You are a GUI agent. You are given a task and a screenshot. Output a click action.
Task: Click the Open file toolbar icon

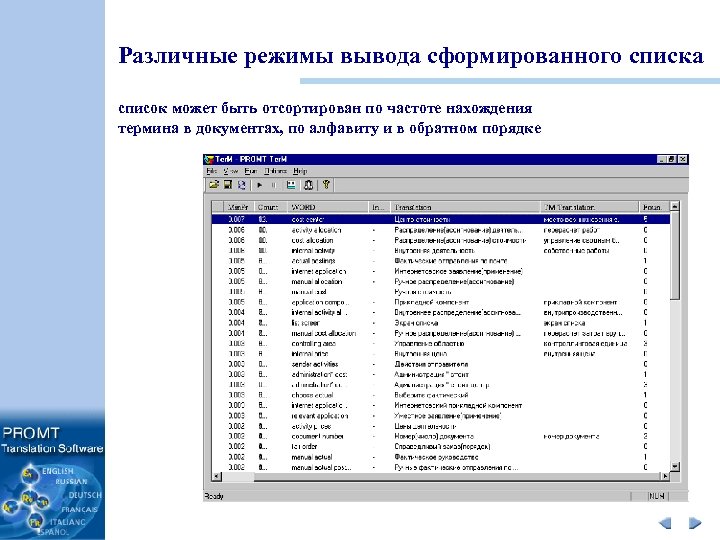(x=214, y=185)
